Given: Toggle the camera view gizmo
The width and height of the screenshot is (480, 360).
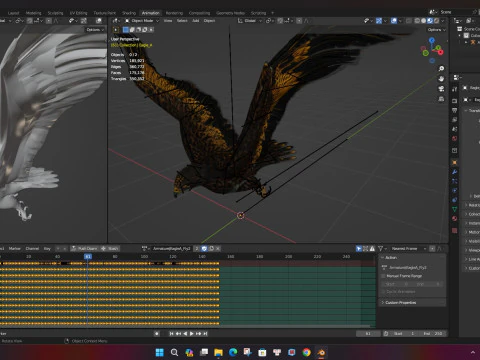Looking at the screenshot, I should [x=441, y=89].
